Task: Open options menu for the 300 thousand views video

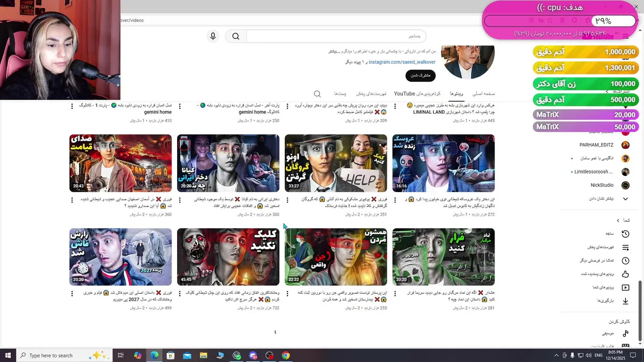Action: [180, 200]
